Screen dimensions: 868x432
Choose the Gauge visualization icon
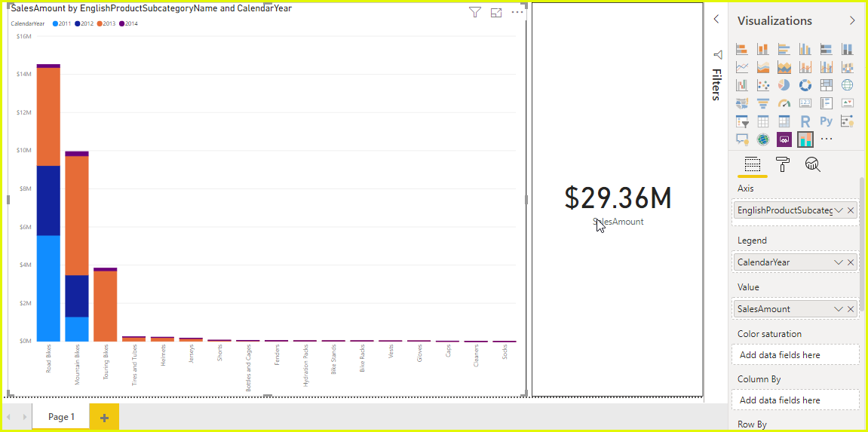784,103
